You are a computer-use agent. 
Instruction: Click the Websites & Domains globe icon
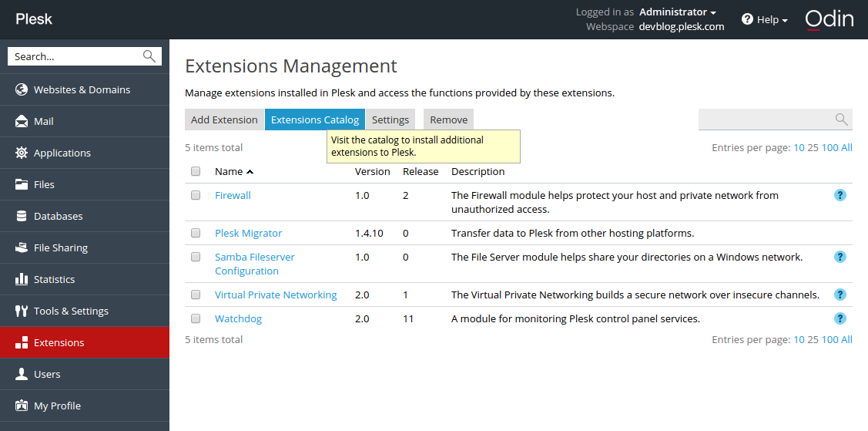pos(22,89)
